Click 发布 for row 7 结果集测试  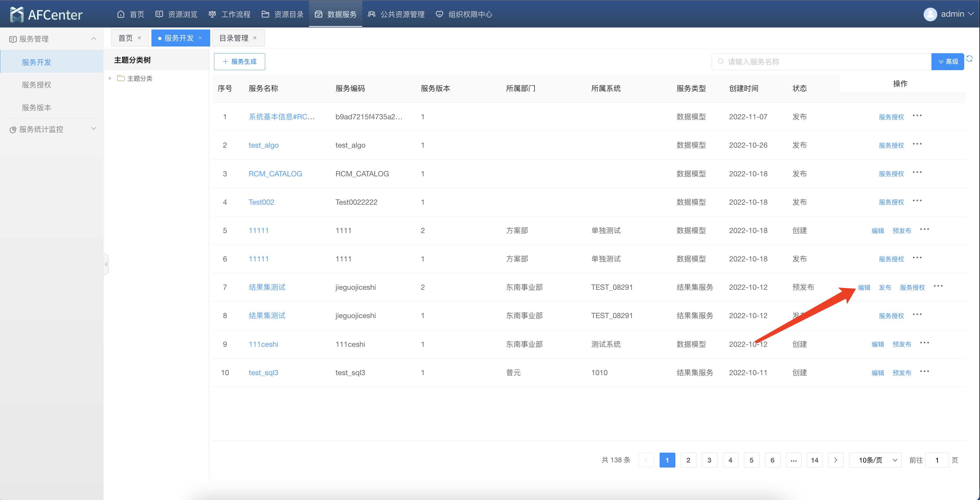click(885, 287)
